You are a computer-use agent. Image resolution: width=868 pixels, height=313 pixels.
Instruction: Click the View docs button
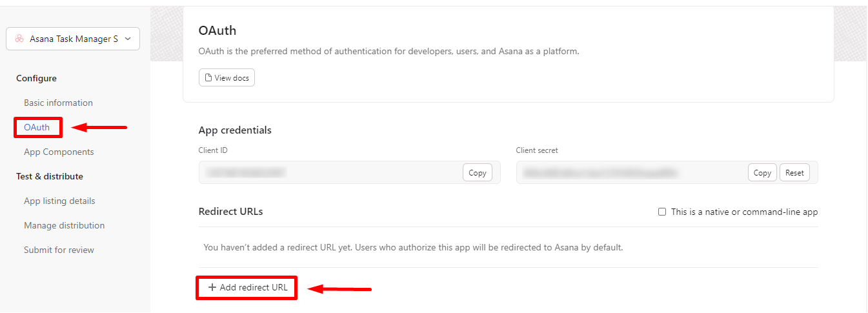point(227,77)
